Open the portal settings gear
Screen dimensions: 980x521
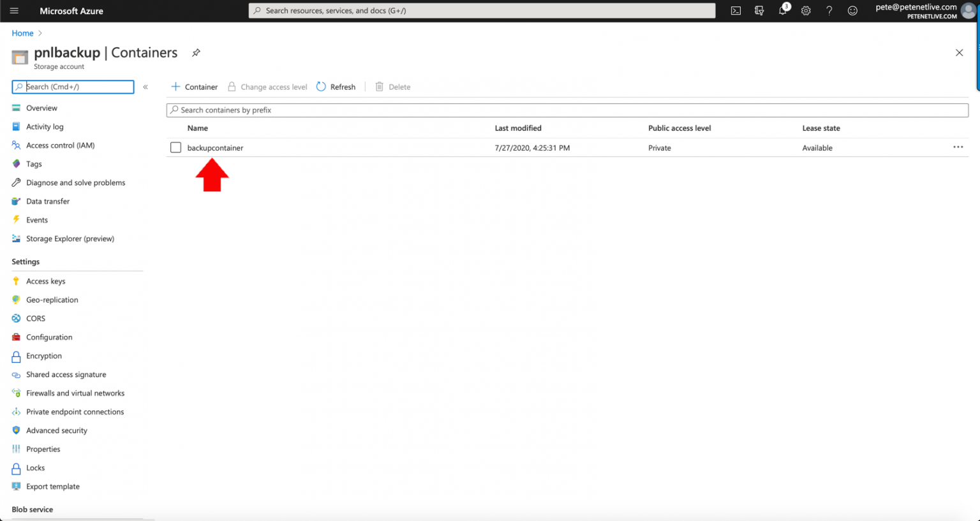pyautogui.click(x=806, y=11)
